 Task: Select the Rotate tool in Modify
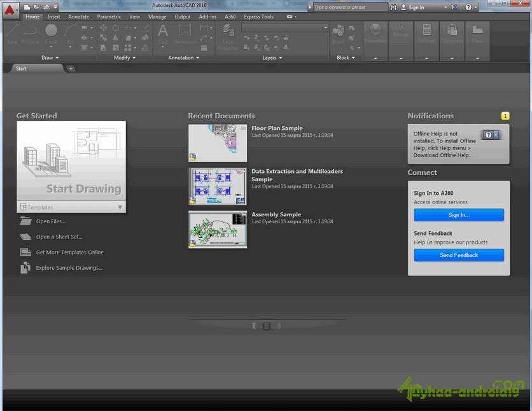coord(116,28)
